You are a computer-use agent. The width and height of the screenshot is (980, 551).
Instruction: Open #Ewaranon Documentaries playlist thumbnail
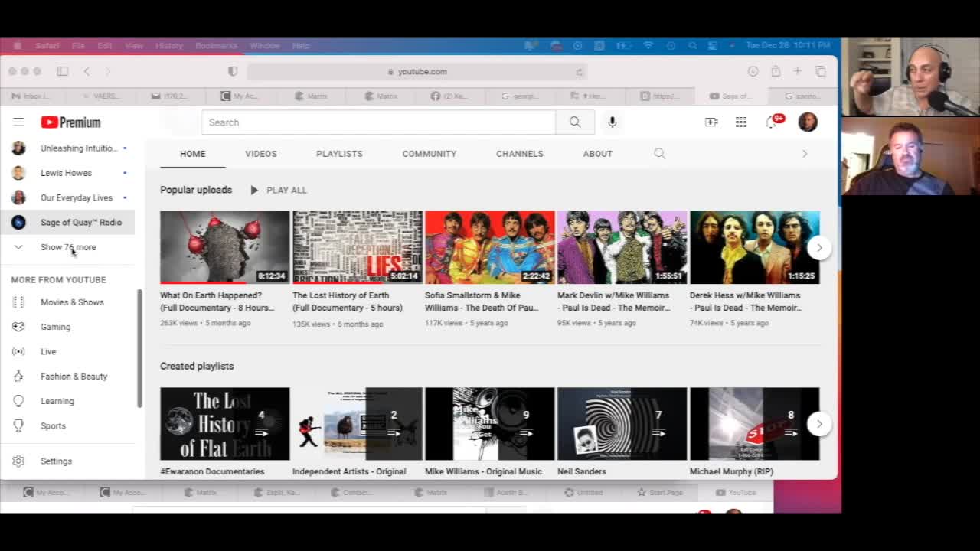225,424
